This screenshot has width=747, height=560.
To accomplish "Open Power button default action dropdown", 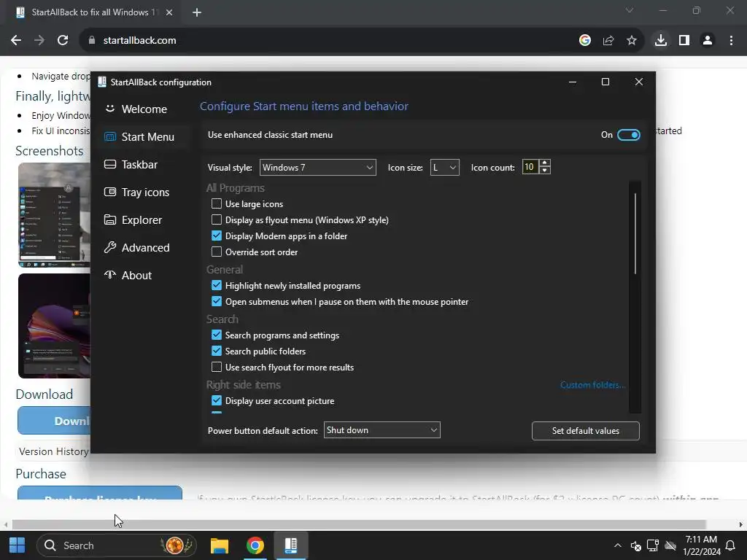I will 382,430.
